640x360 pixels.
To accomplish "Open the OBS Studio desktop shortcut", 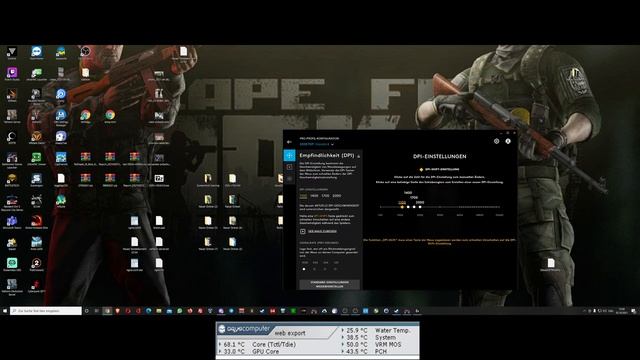I will click(x=85, y=53).
